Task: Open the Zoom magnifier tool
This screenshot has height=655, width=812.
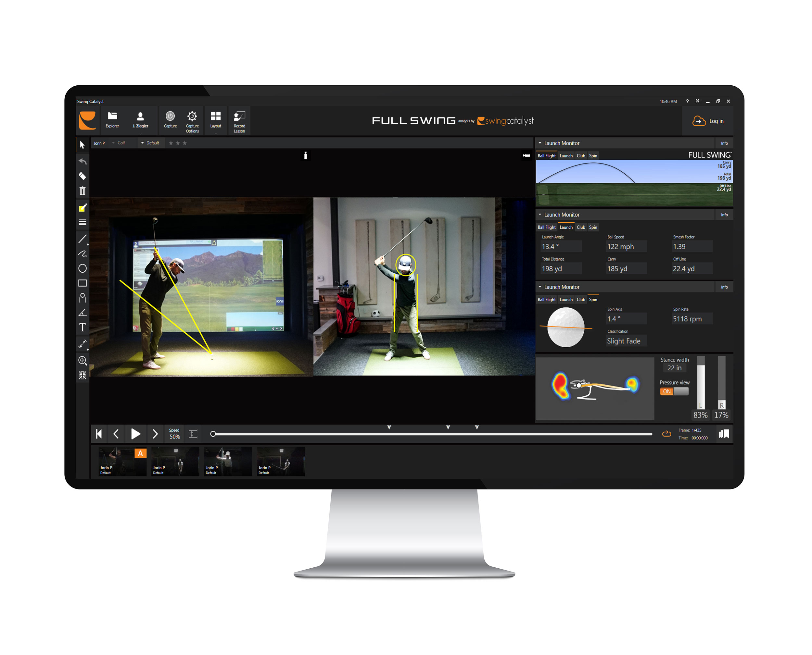Action: coord(83,361)
